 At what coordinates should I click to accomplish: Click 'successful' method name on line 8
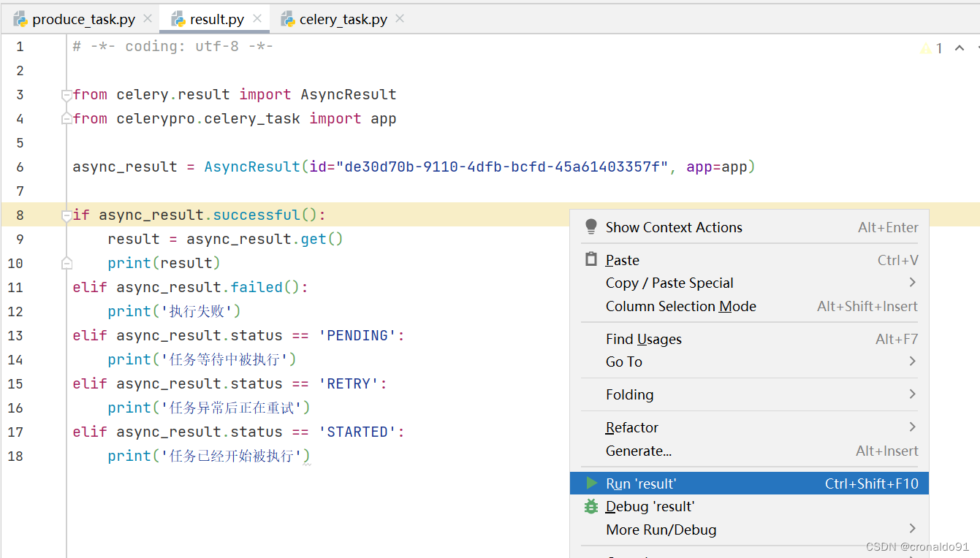pos(257,215)
